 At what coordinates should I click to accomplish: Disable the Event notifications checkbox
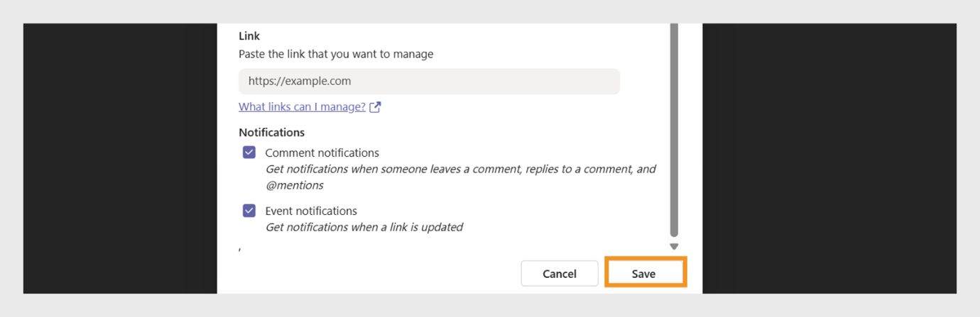pos(249,211)
